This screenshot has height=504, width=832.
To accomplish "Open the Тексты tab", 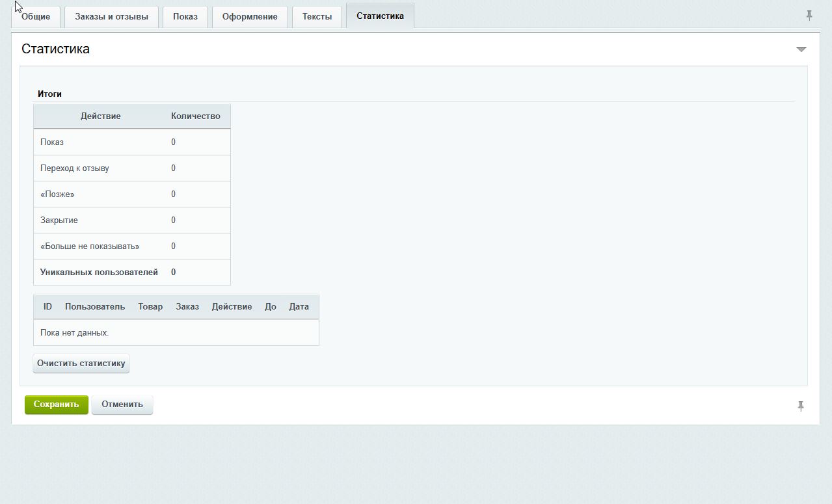I will click(317, 17).
